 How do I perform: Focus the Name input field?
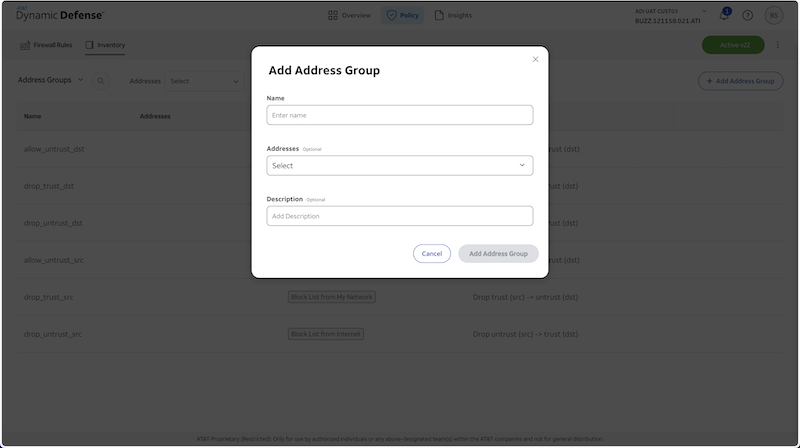[x=399, y=115]
